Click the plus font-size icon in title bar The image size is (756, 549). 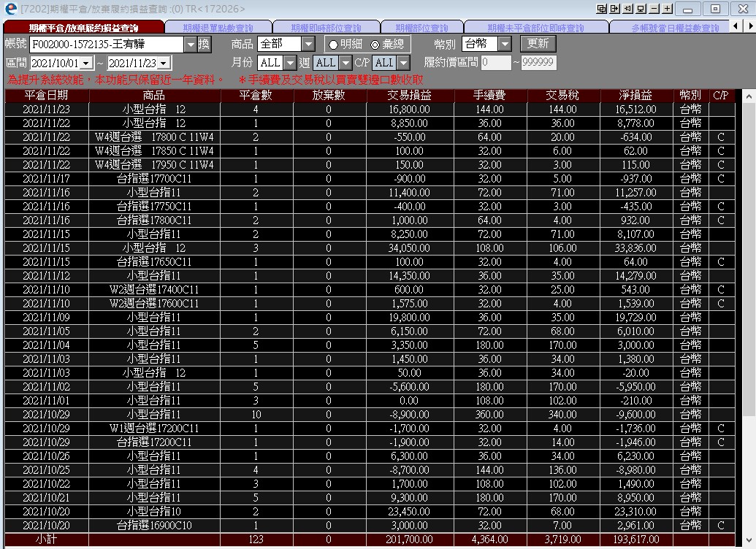point(668,8)
